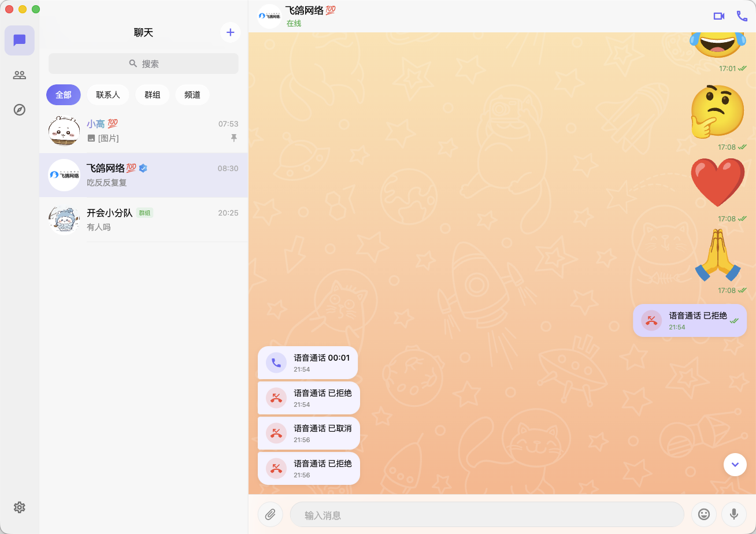Switch to the 频道 filter tab
Viewport: 756px width, 534px height.
click(192, 94)
